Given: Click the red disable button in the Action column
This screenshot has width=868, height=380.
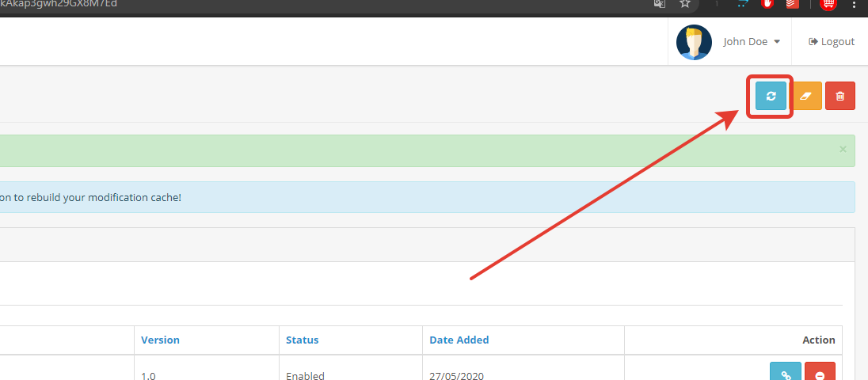Looking at the screenshot, I should 820,374.
